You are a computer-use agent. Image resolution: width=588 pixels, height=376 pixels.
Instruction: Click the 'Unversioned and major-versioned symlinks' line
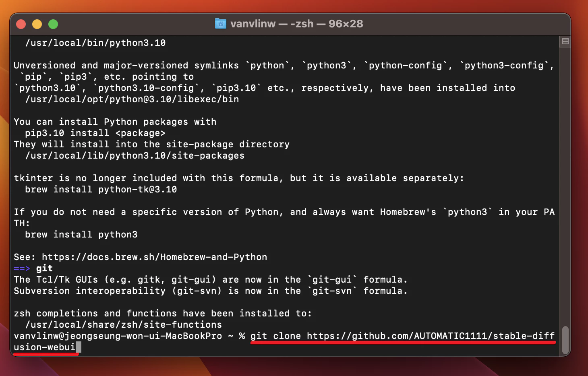tap(284, 65)
